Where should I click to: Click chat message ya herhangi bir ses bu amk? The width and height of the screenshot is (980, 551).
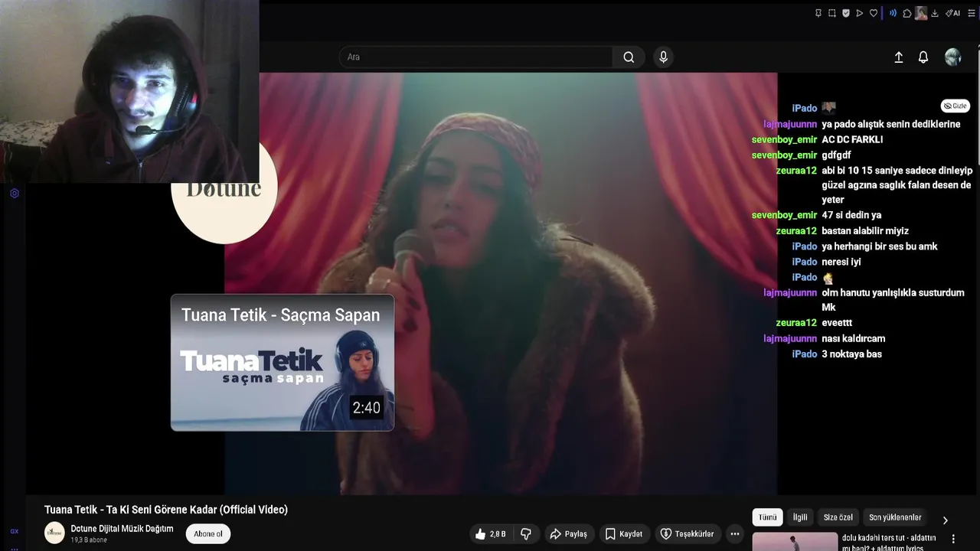pyautogui.click(x=880, y=246)
